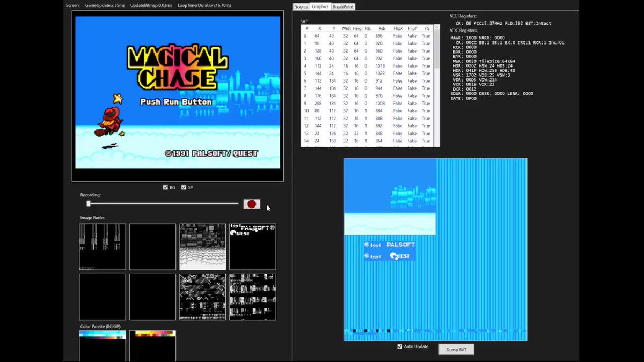Select SAT row 12 with address 892

[x=368, y=126]
